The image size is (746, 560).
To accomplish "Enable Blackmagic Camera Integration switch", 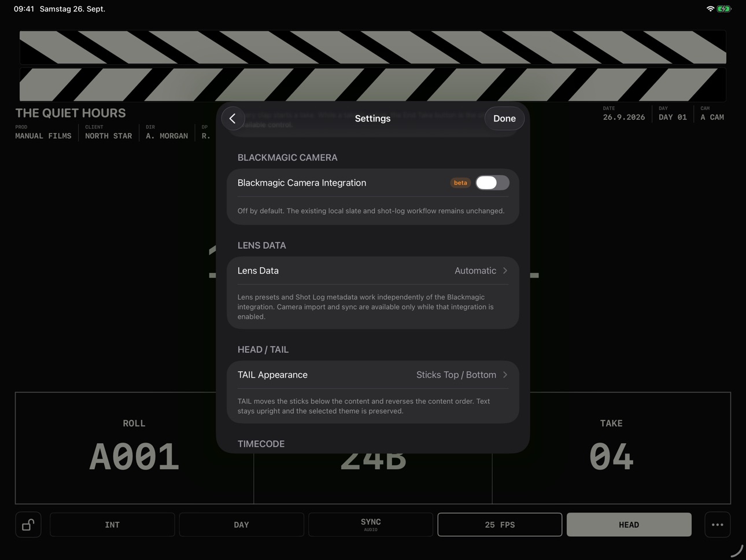I will tap(492, 183).
